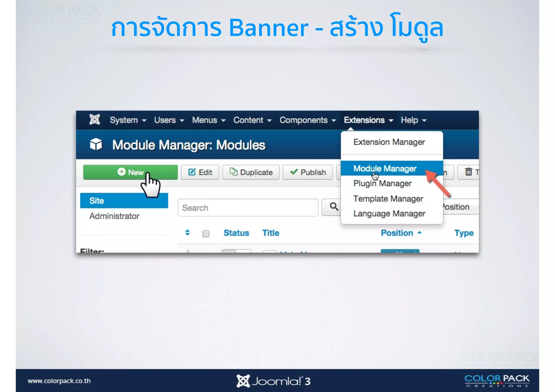The image size is (555, 392).
Task: Click the plus icon on New button
Action: coord(121,172)
